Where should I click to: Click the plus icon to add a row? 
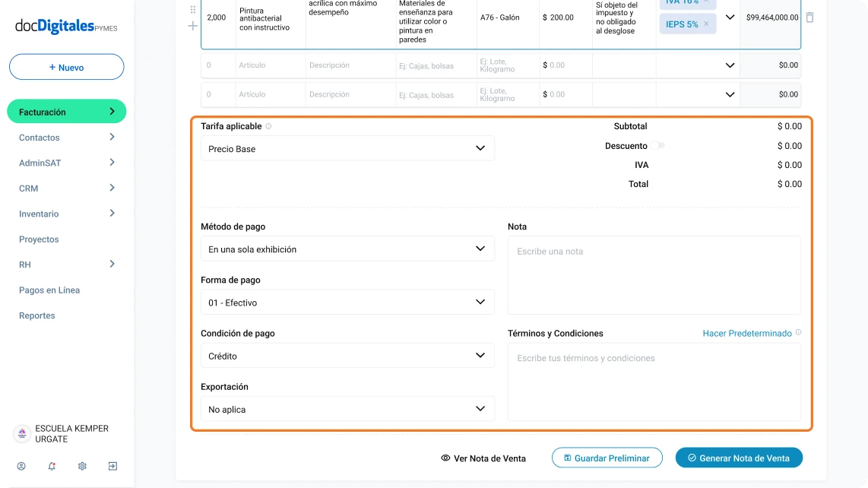tap(193, 26)
